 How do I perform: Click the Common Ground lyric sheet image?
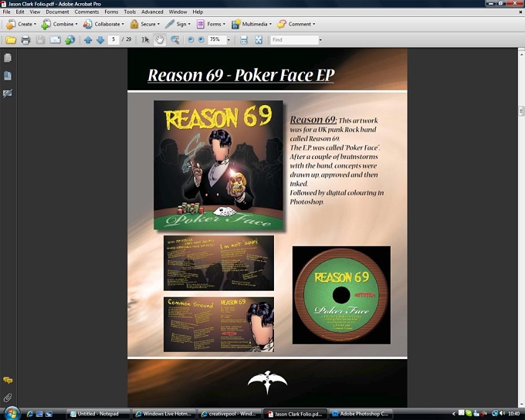tap(218, 324)
